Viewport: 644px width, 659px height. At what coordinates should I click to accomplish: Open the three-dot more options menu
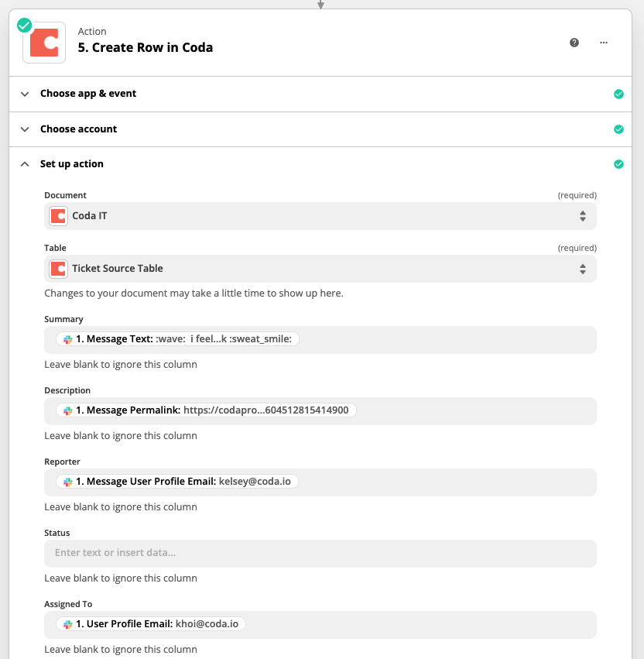[604, 43]
